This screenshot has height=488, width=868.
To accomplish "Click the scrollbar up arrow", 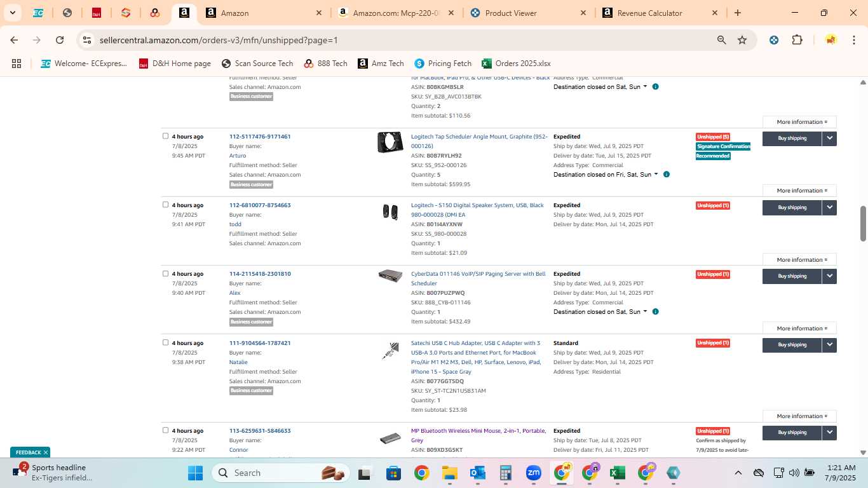I will [863, 82].
